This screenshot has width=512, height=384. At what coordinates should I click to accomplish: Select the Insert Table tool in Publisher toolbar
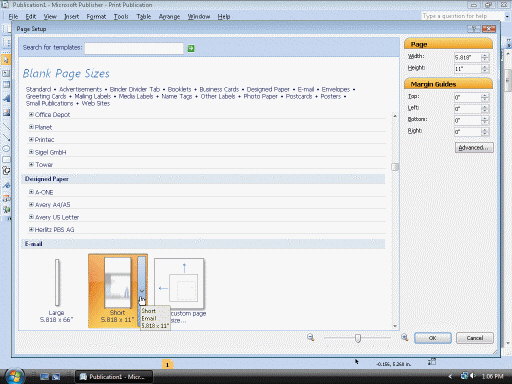pos(6,85)
